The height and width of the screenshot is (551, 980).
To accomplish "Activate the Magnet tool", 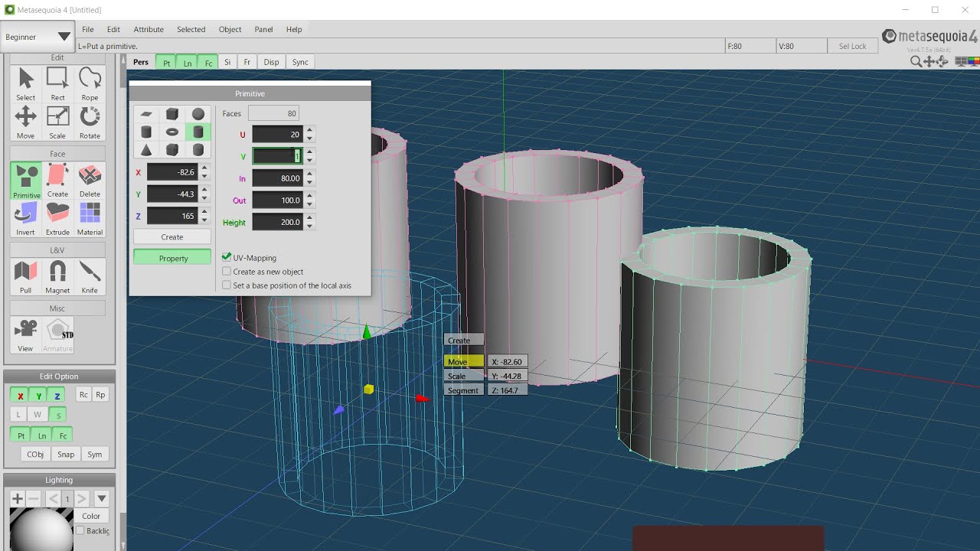I will point(57,272).
